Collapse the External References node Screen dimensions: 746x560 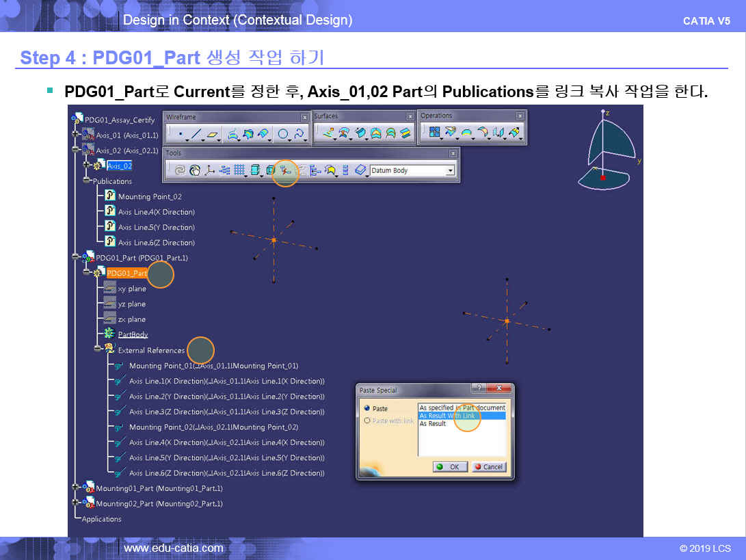coord(98,350)
